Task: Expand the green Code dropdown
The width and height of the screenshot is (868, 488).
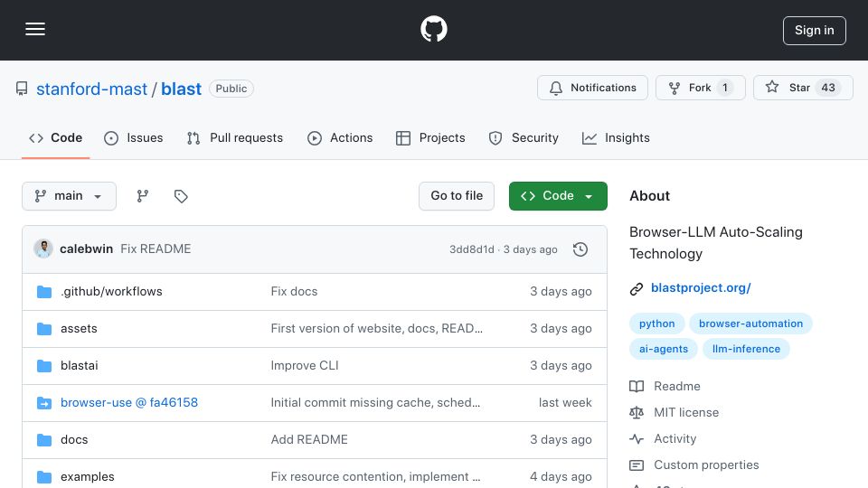Action: point(558,196)
